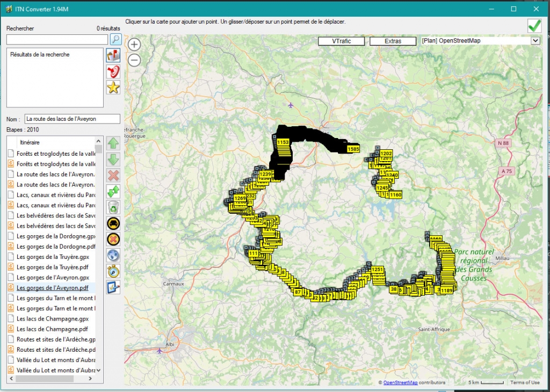The width and height of the screenshot is (550, 392).
Task: Click map waypoint marker 1160
Action: [395, 195]
